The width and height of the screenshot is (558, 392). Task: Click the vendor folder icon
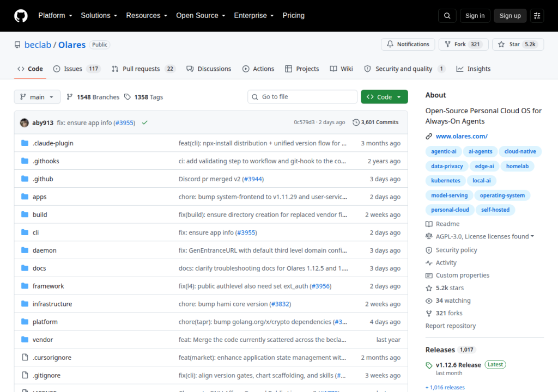click(x=25, y=339)
